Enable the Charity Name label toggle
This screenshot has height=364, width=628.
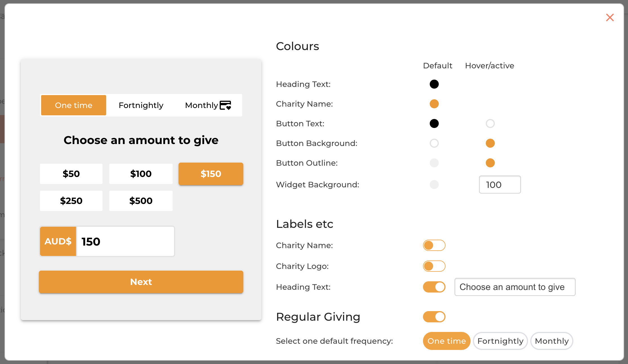coord(434,245)
